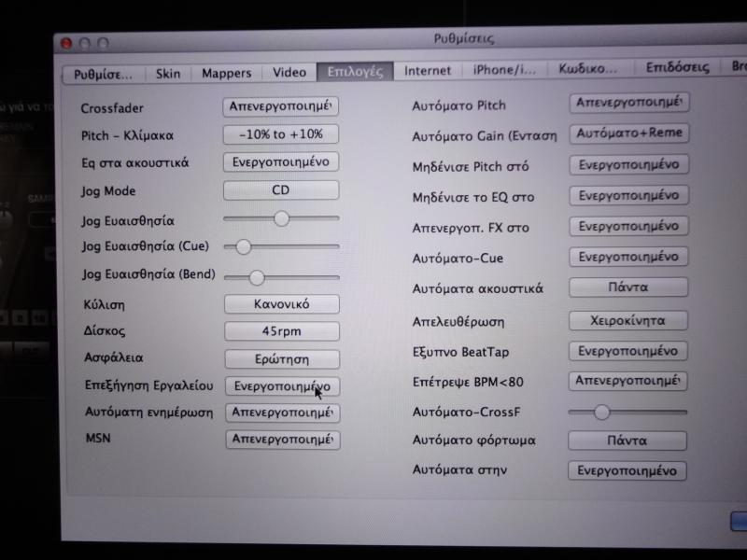747x560 pixels.
Task: Open Δίσκος 45rpm selector
Action: pos(281,331)
